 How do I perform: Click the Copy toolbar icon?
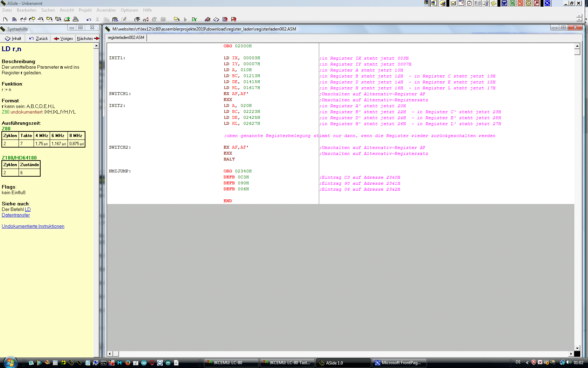click(106, 19)
